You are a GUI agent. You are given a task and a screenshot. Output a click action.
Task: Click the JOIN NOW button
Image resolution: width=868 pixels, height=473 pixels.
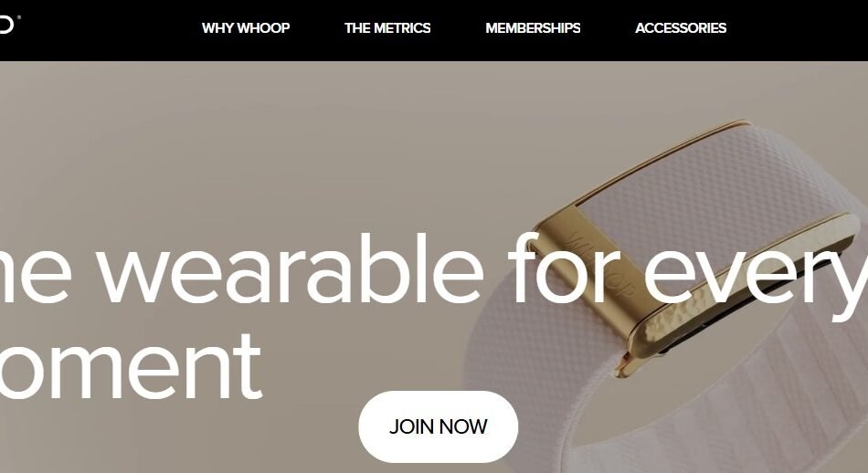pyautogui.click(x=438, y=426)
